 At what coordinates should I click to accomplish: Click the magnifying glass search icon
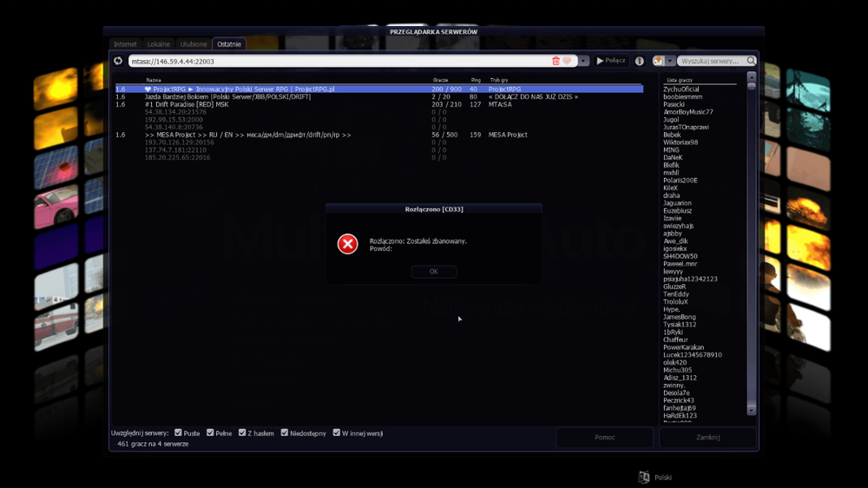[x=751, y=61]
